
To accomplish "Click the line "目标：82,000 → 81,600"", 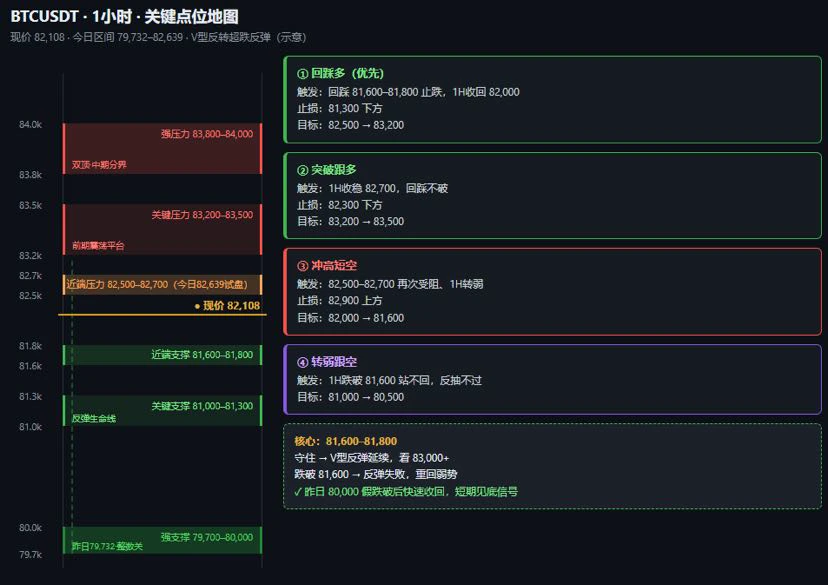I will pyautogui.click(x=351, y=318).
